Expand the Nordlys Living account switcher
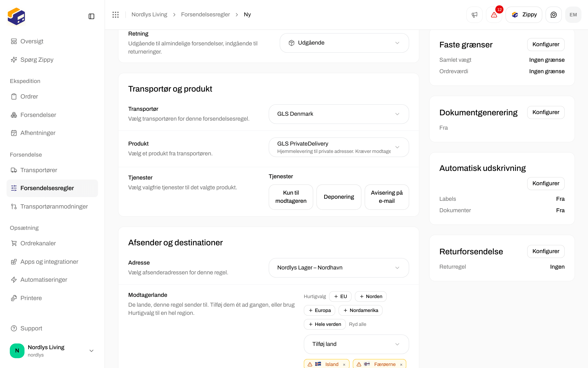 (x=52, y=351)
